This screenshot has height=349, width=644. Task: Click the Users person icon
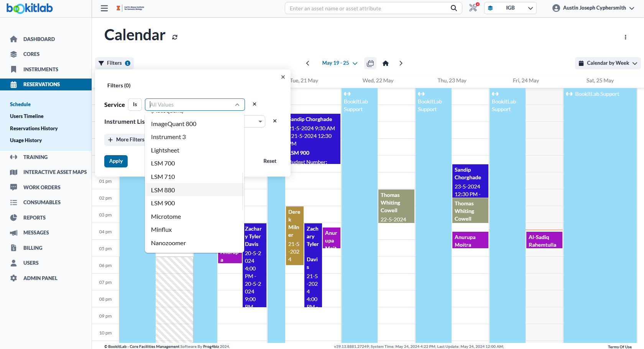point(14,263)
